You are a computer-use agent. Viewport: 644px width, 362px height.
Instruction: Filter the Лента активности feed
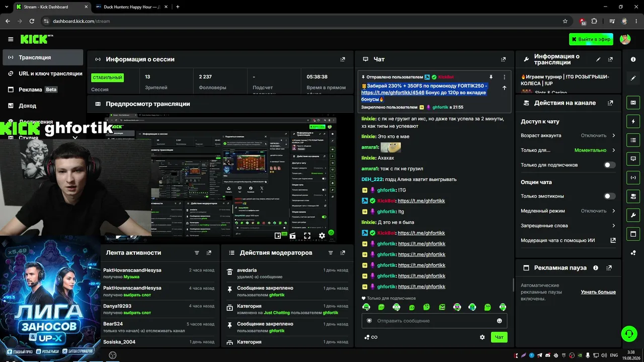(197, 253)
